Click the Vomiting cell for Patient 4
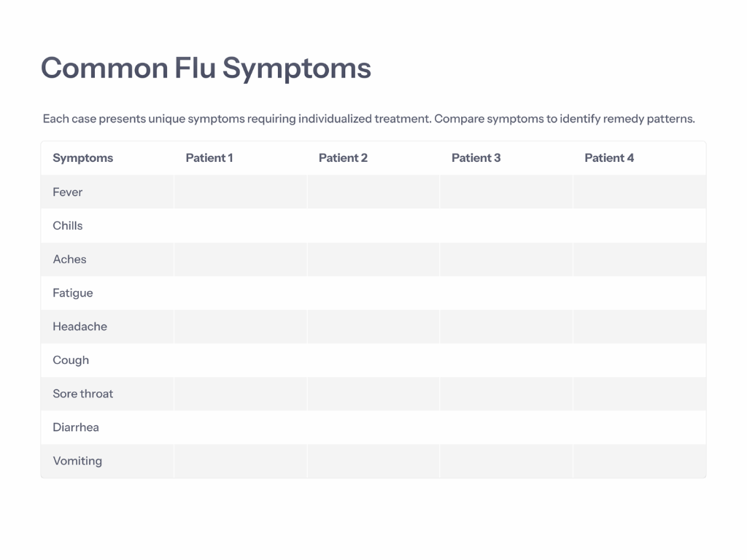This screenshot has height=560, width=747. (x=639, y=461)
